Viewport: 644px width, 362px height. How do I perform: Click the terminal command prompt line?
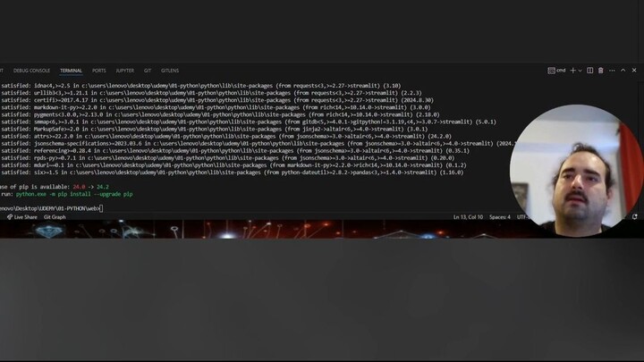(x=51, y=208)
